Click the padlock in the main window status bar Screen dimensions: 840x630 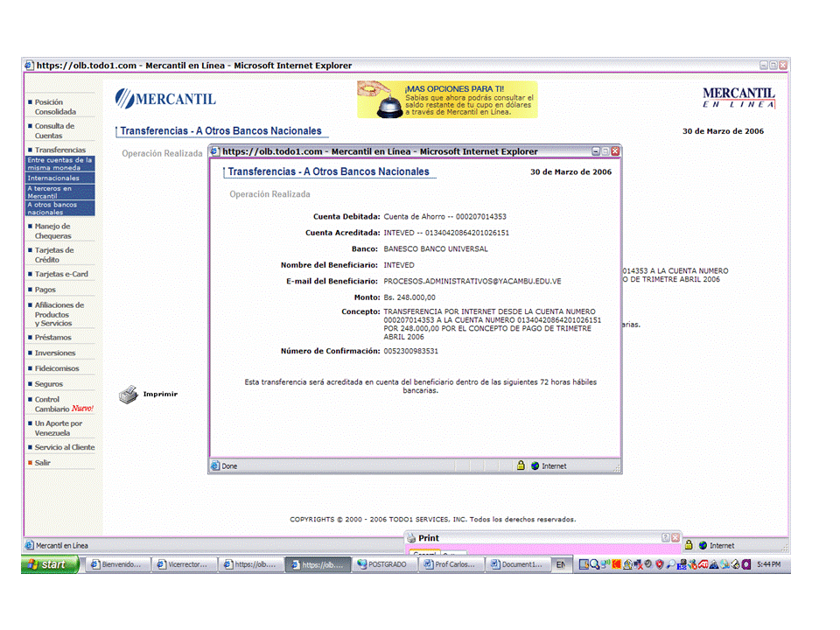point(689,545)
